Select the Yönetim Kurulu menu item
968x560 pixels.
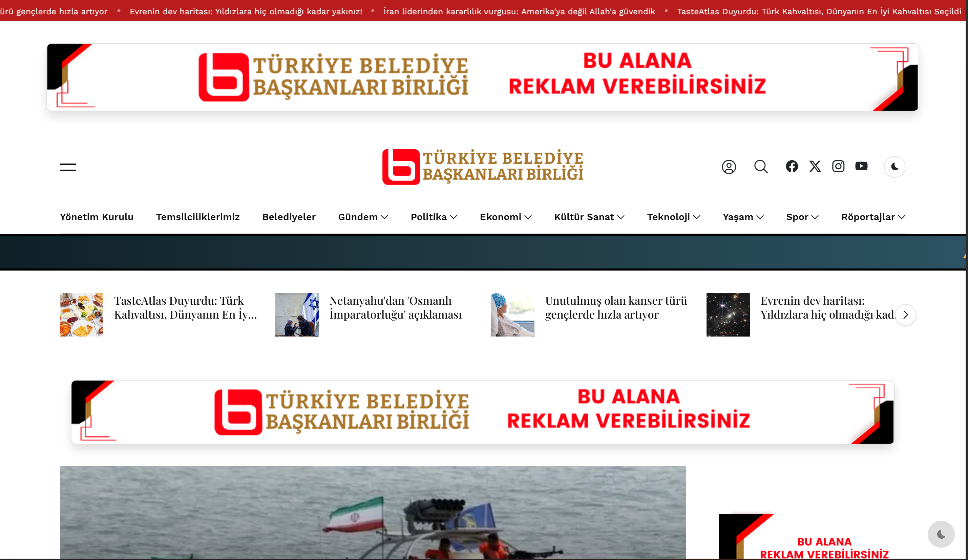(97, 217)
